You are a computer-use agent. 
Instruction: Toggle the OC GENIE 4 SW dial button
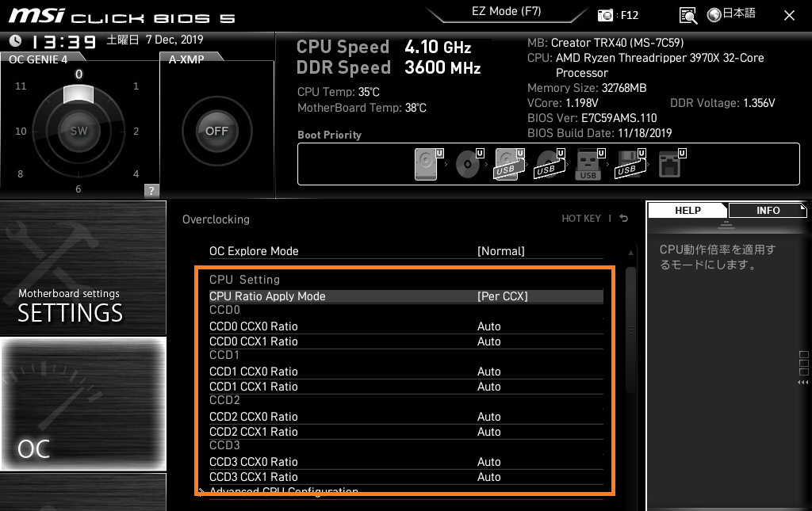point(79,131)
